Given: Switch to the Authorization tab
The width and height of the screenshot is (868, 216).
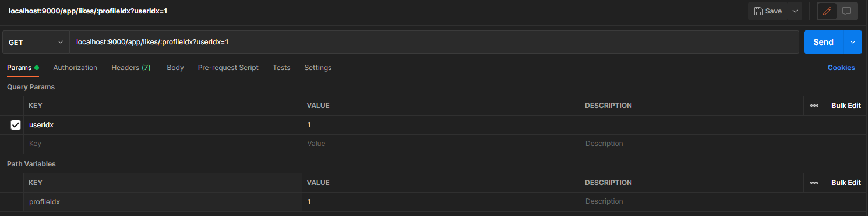Looking at the screenshot, I should pyautogui.click(x=75, y=68).
